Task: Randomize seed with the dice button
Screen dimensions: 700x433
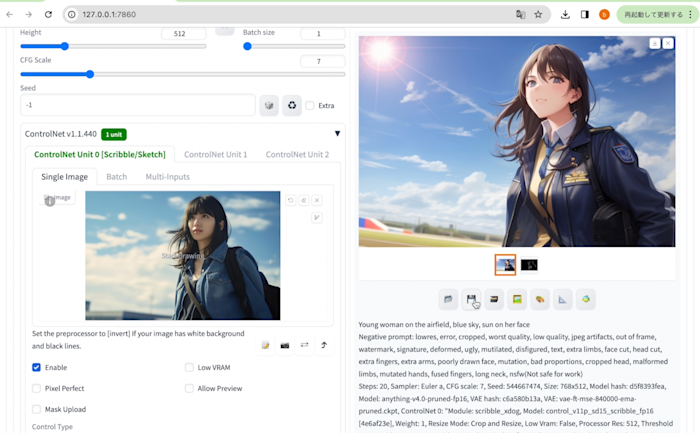Action: (x=269, y=105)
